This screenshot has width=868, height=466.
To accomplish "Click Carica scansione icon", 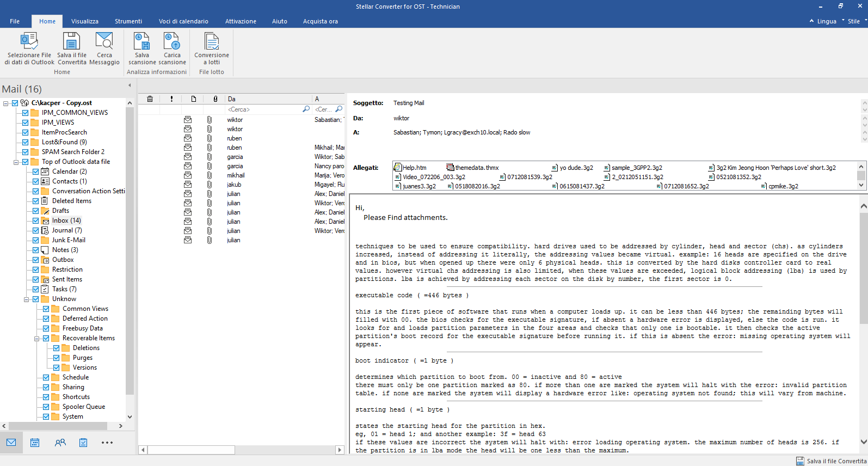I will [x=172, y=41].
